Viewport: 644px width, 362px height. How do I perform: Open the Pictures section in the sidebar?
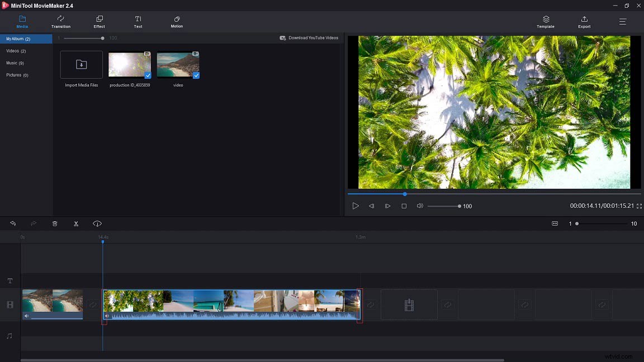tap(16, 75)
